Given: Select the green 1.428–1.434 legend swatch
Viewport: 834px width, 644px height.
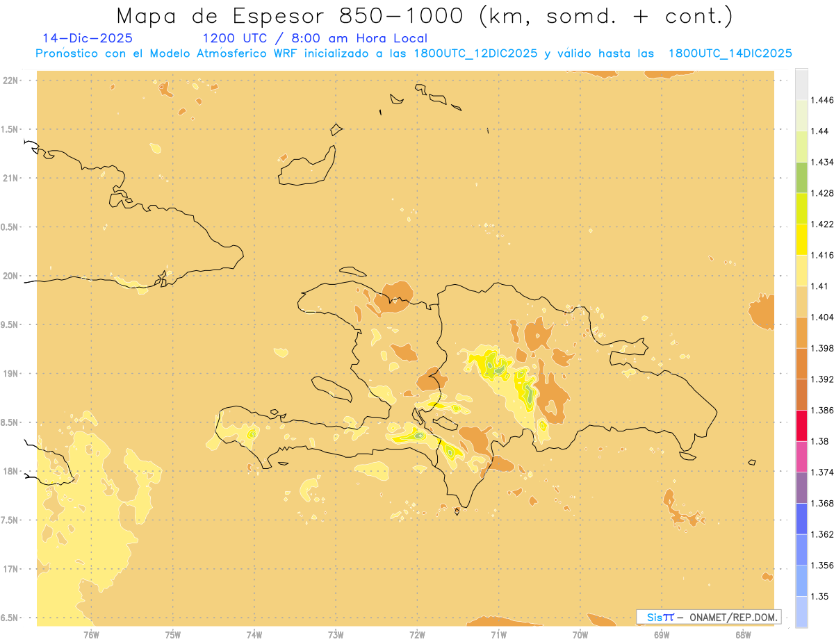Looking at the screenshot, I should (801, 177).
